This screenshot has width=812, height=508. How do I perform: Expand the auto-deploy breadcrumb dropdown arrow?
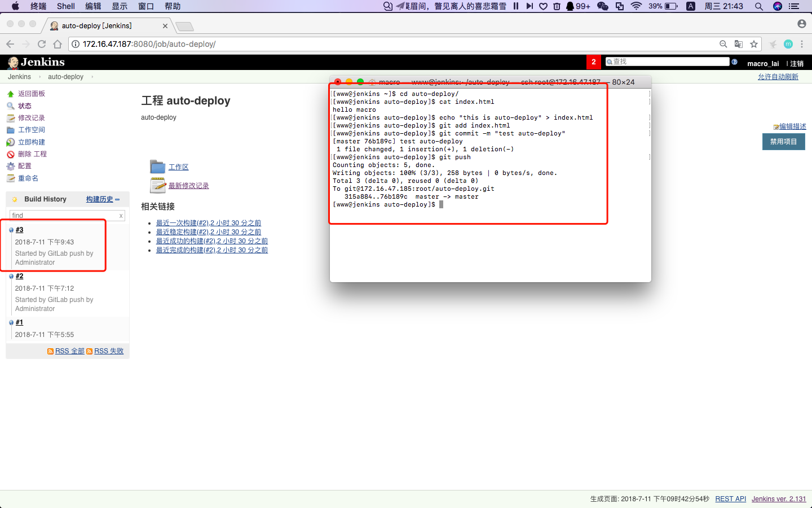coord(92,77)
